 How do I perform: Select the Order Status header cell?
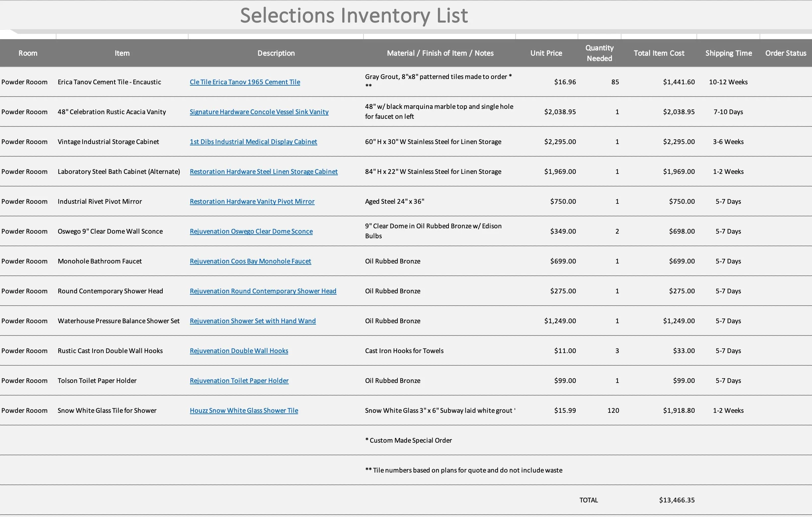tap(785, 53)
